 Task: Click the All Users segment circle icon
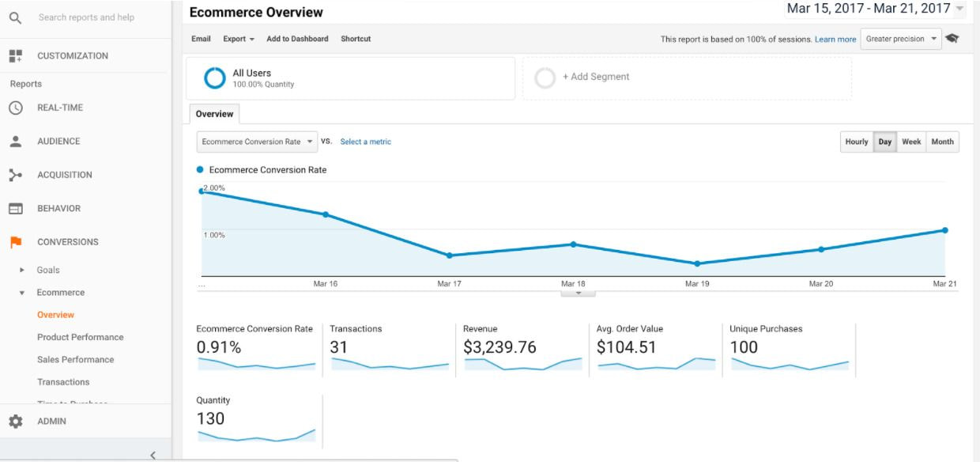point(215,78)
